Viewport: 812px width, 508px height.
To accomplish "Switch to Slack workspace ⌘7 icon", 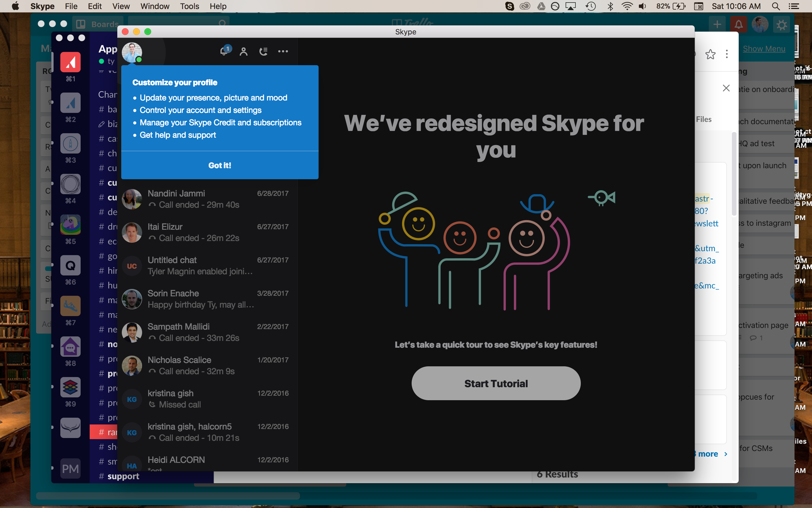I will pos(70,306).
